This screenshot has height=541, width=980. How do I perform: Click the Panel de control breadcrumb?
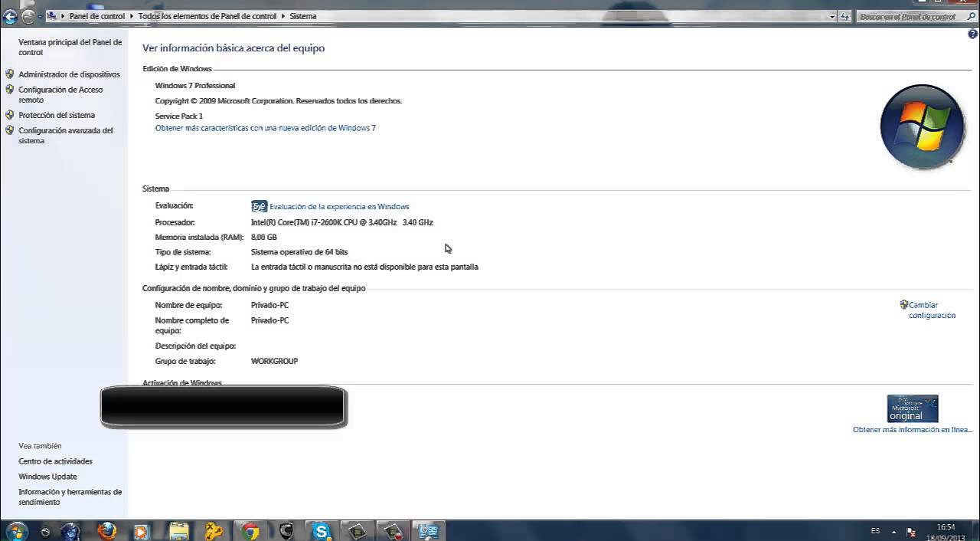tap(96, 16)
